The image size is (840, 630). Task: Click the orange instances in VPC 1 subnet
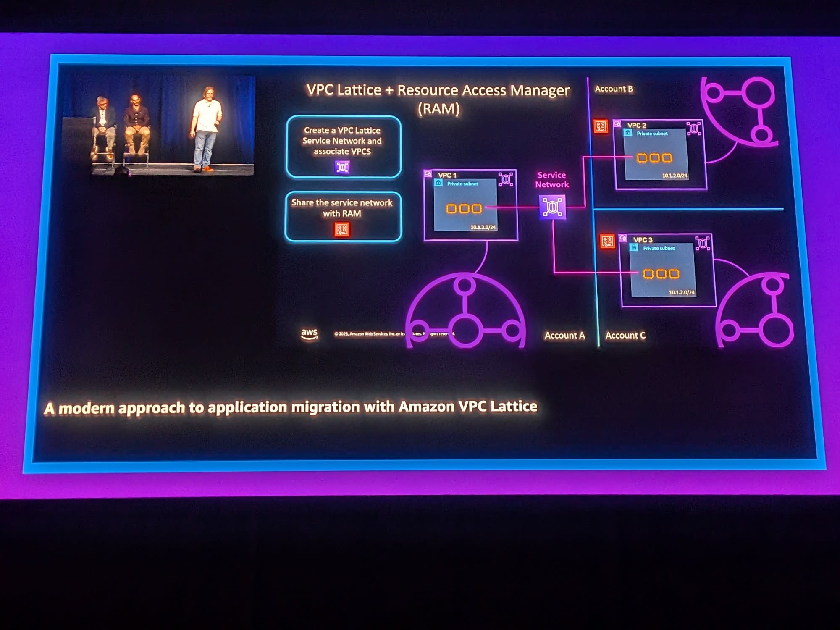(x=464, y=209)
